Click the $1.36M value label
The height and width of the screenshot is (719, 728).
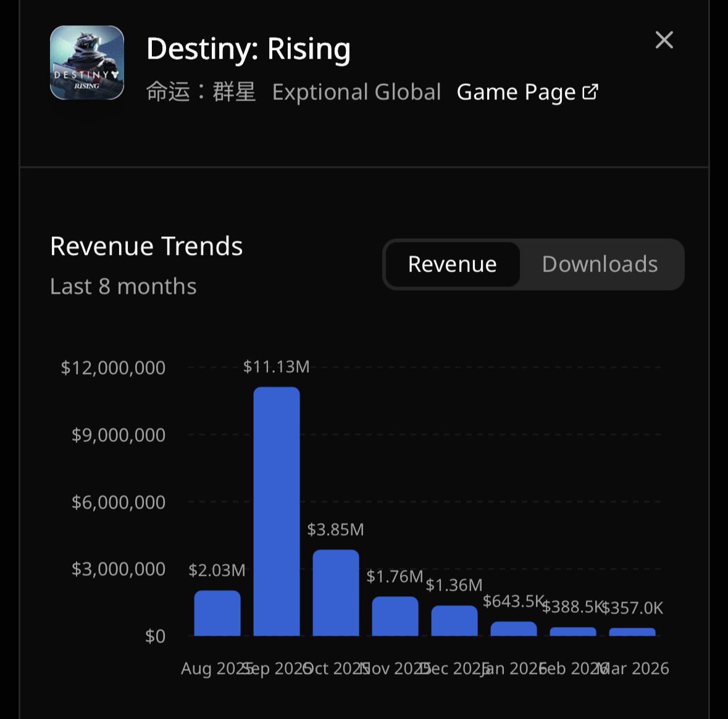454,585
